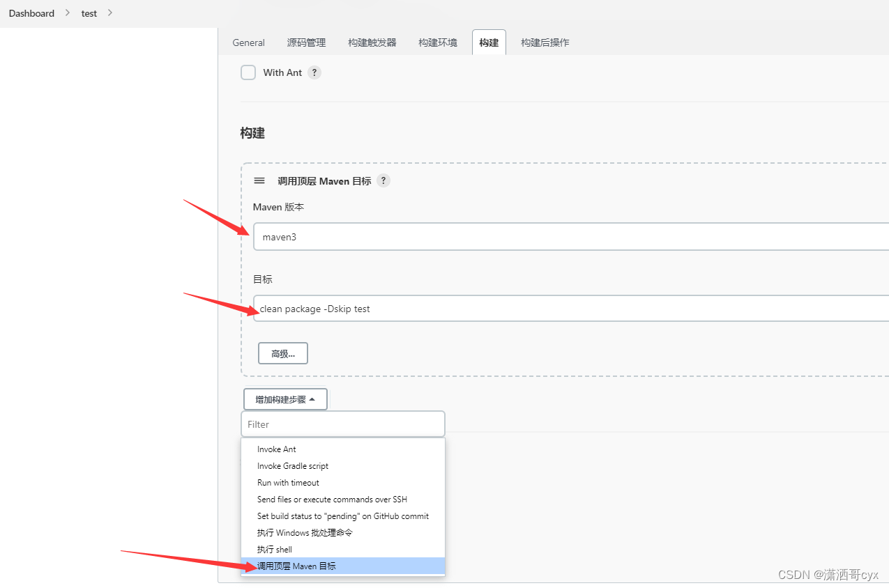Grab the drag handle of the Maven build step
This screenshot has height=588, width=889.
coord(259,180)
